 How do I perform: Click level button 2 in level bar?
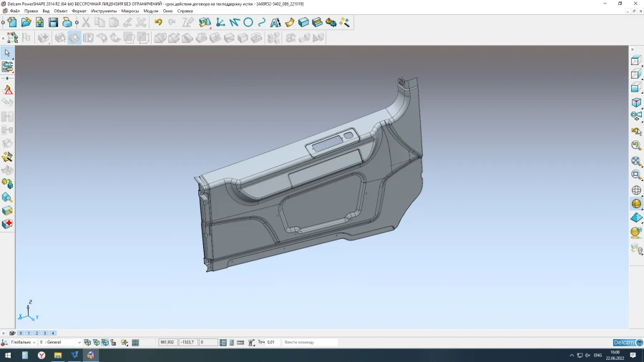point(36,333)
